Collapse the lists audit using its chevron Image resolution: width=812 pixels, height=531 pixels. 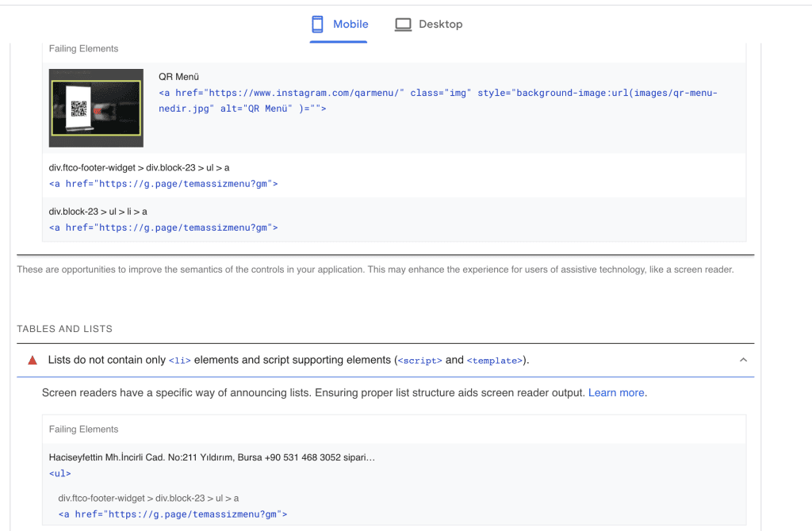tap(743, 359)
